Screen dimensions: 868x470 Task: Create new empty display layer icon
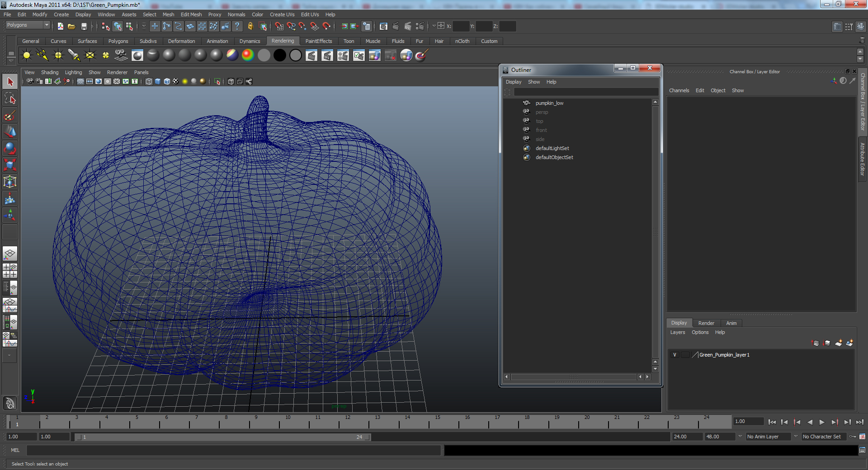coord(838,343)
